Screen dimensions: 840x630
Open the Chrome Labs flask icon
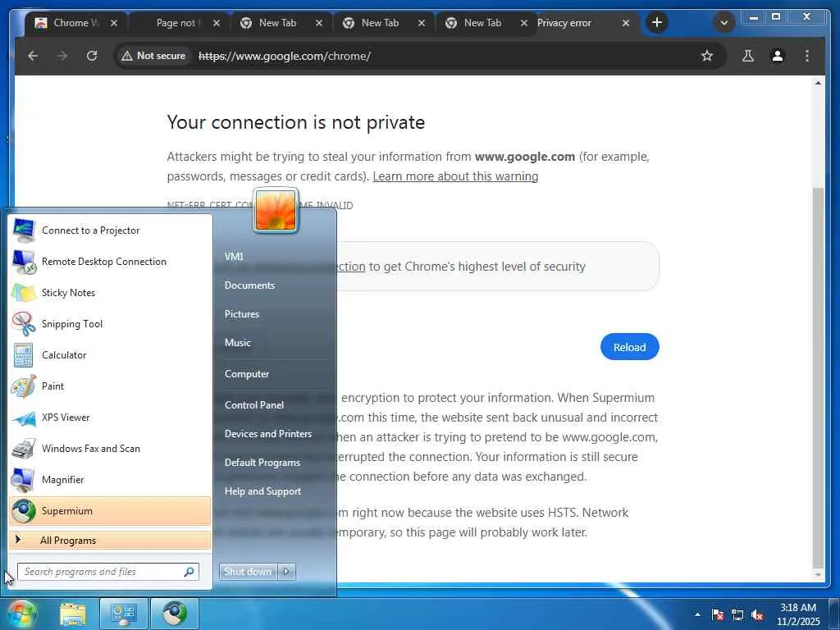pyautogui.click(x=748, y=56)
